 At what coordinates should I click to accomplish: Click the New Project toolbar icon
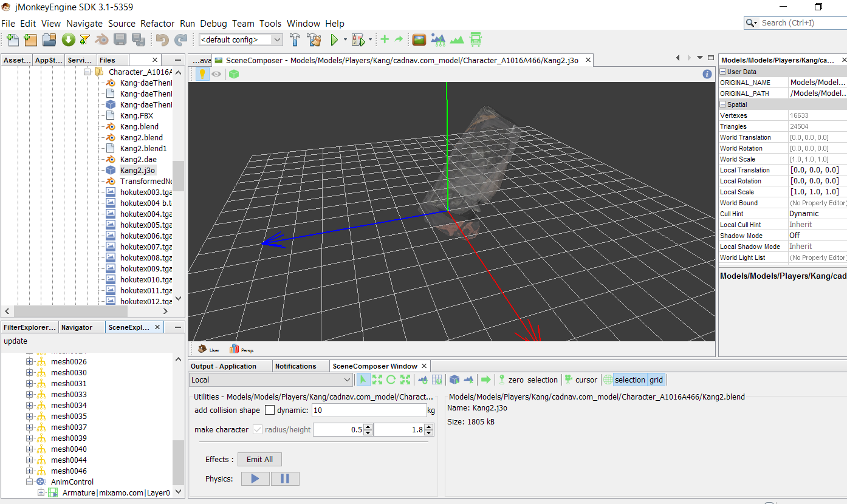[x=30, y=40]
